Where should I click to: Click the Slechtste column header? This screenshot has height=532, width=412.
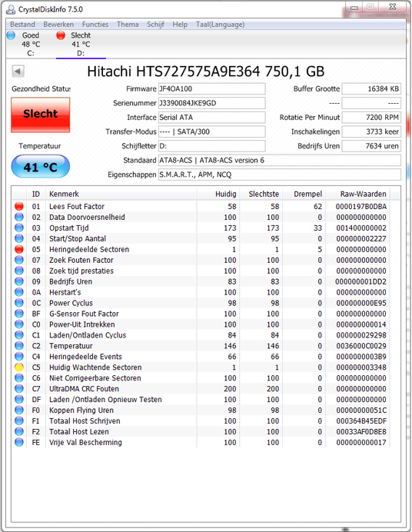(x=261, y=194)
